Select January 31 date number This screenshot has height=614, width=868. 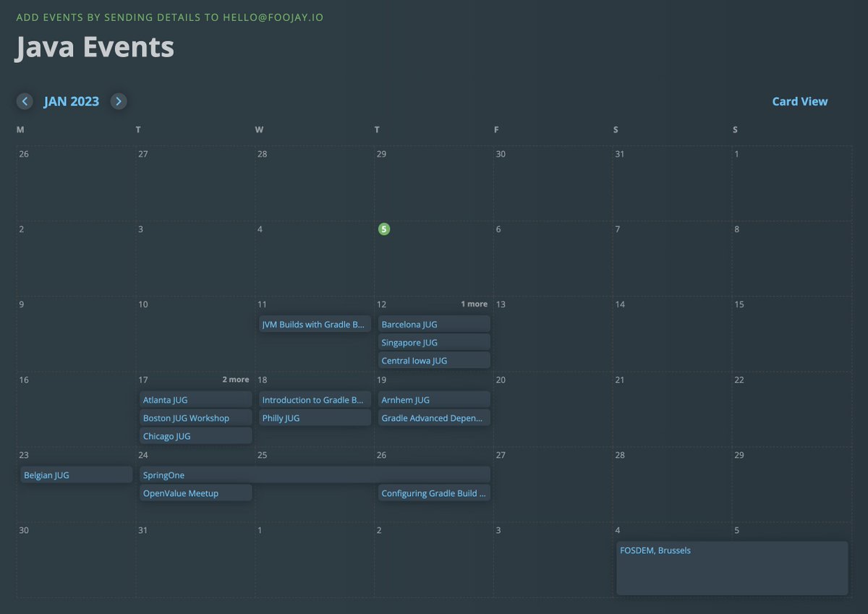pyautogui.click(x=142, y=529)
